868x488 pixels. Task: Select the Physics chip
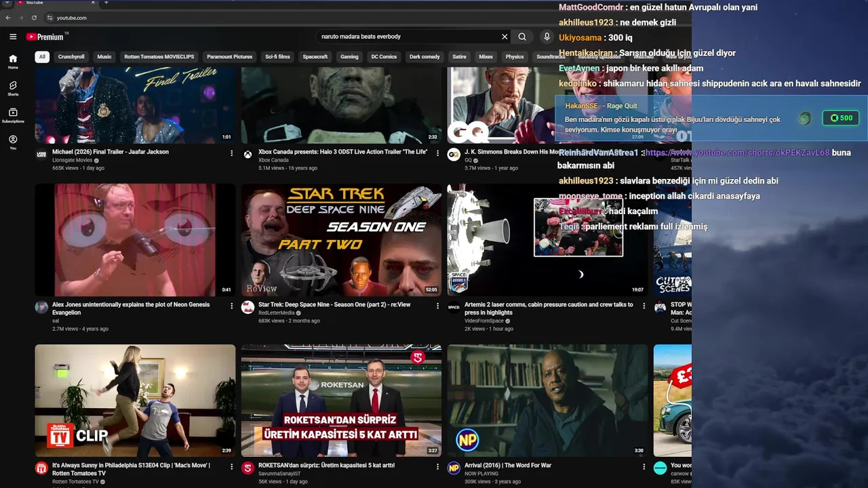[x=515, y=57]
